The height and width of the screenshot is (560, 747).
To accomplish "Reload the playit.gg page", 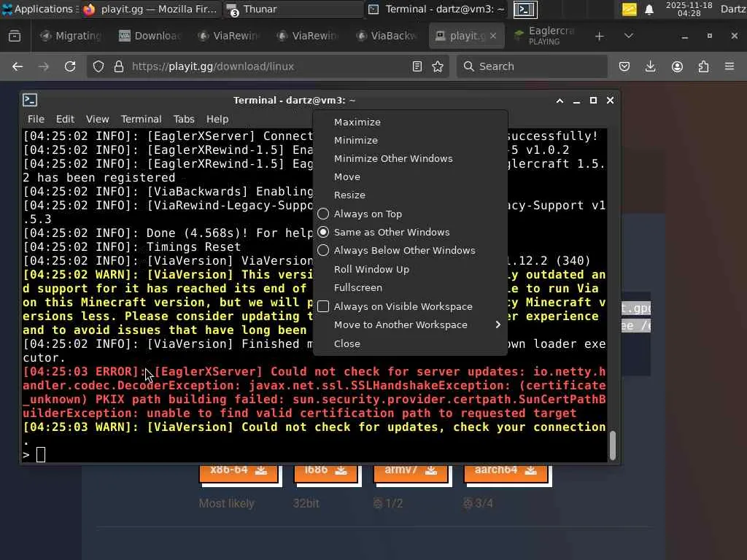I will coord(70,66).
